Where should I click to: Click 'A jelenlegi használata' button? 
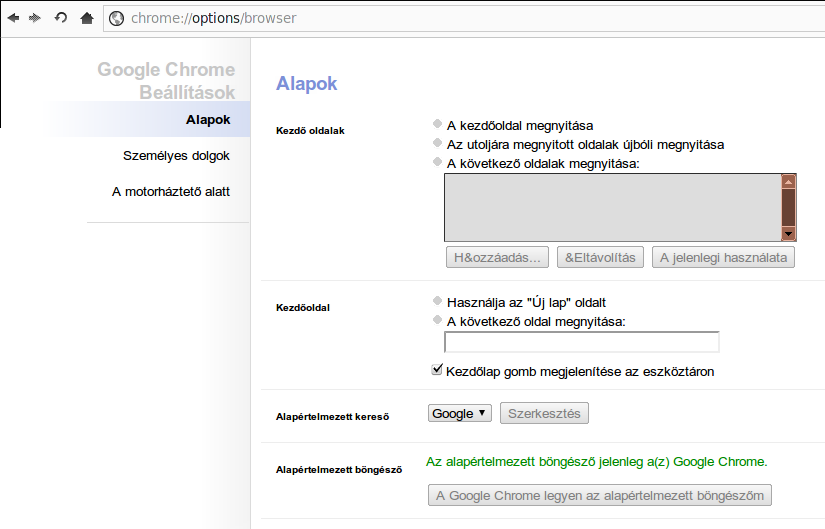coord(723,257)
